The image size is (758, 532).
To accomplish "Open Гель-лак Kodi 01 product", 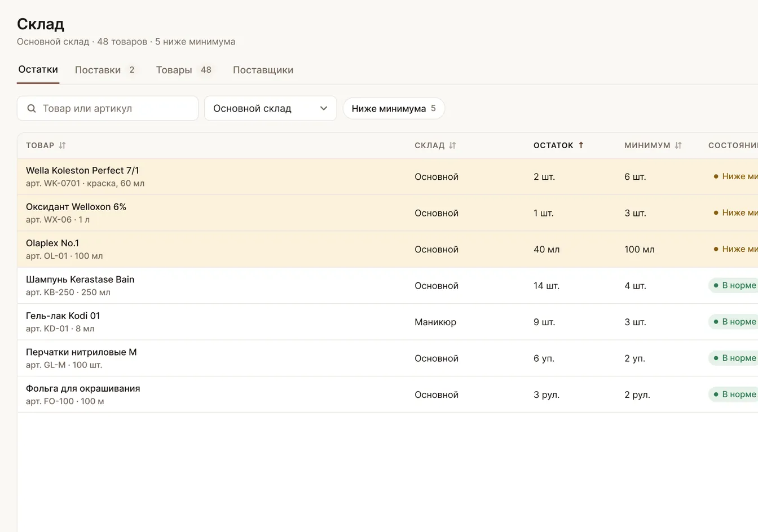I will [x=63, y=316].
